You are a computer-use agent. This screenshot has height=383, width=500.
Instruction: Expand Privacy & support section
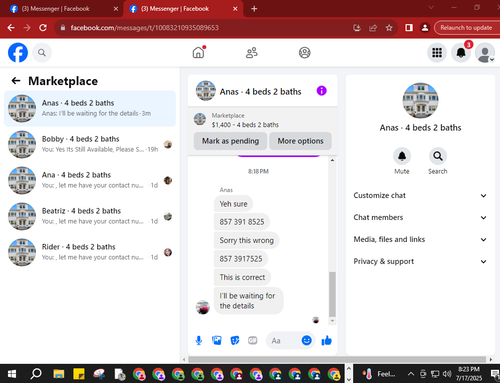click(x=420, y=261)
